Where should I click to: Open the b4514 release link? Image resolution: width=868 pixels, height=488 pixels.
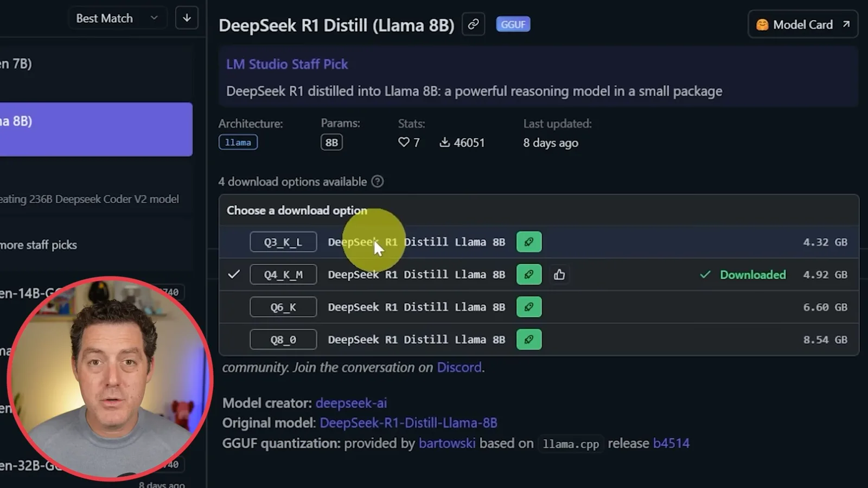[671, 443]
